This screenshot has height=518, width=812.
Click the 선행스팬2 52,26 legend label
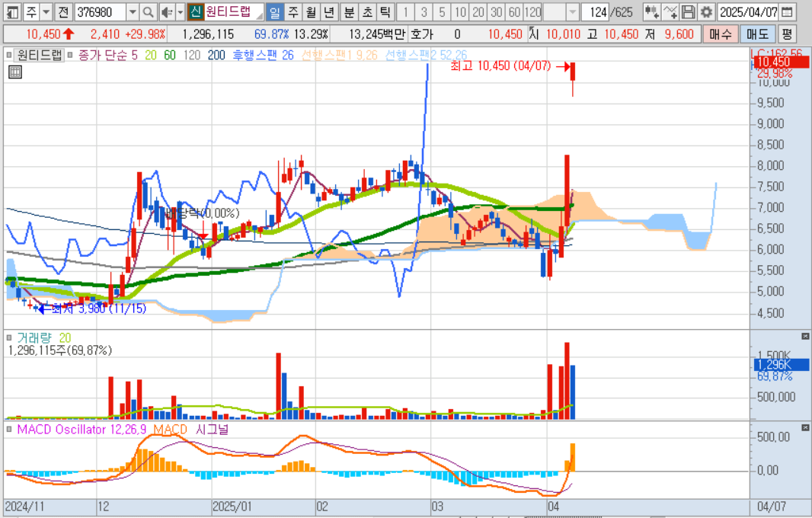(x=427, y=55)
